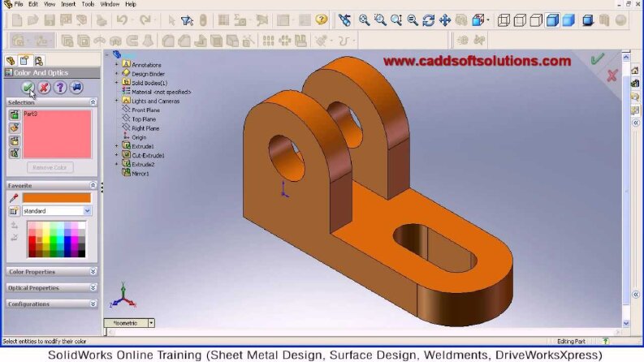Switch to Hidden Lines Removed display
The image size is (644, 362).
point(536,19)
